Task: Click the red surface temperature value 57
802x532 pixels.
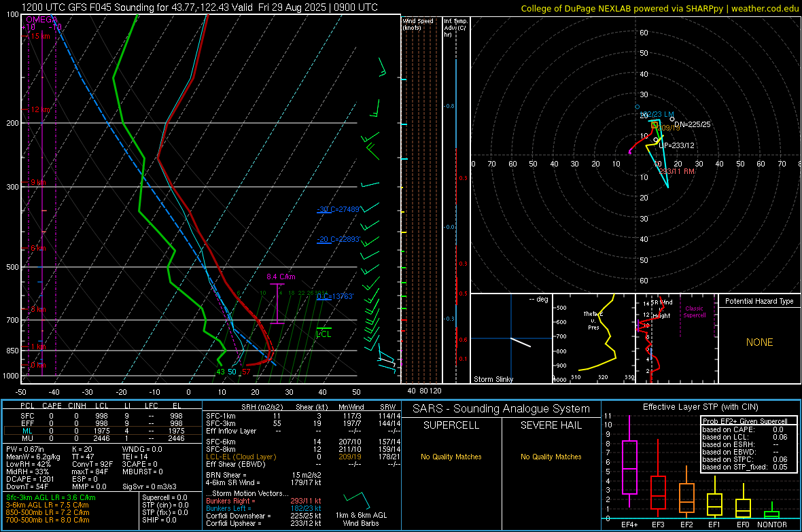Action: [246, 372]
